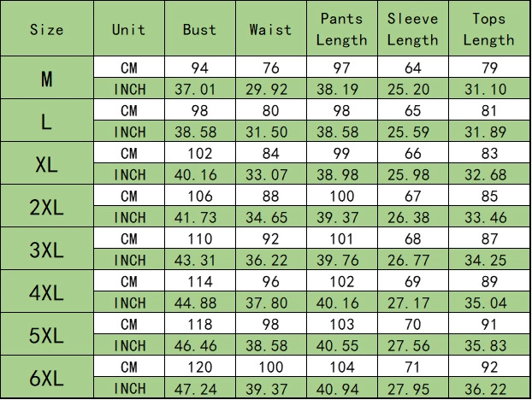Image resolution: width=532 pixels, height=400 pixels.
Task: Click the Pants Length header cell
Action: click(341, 29)
